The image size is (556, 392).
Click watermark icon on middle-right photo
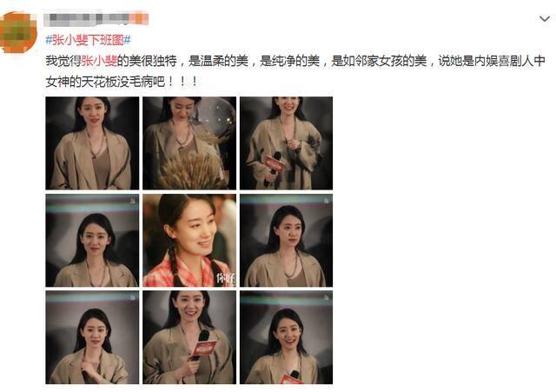pos(327,201)
